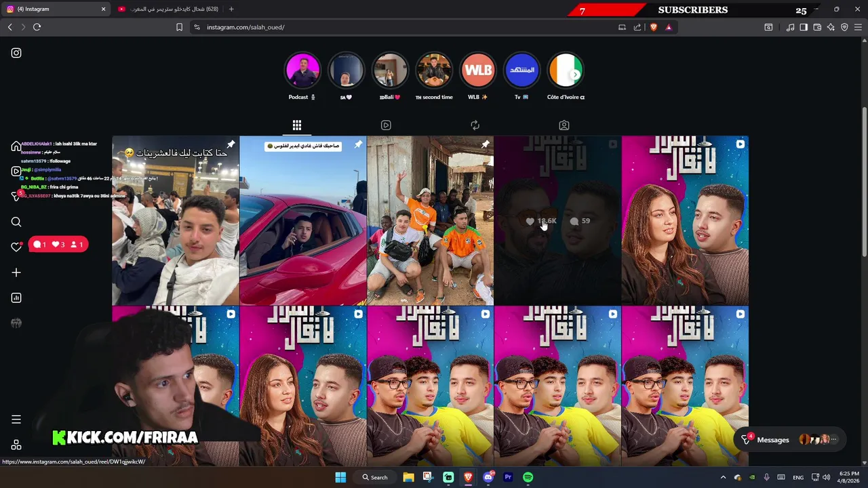Open the browser main hamburger menu

point(858,27)
